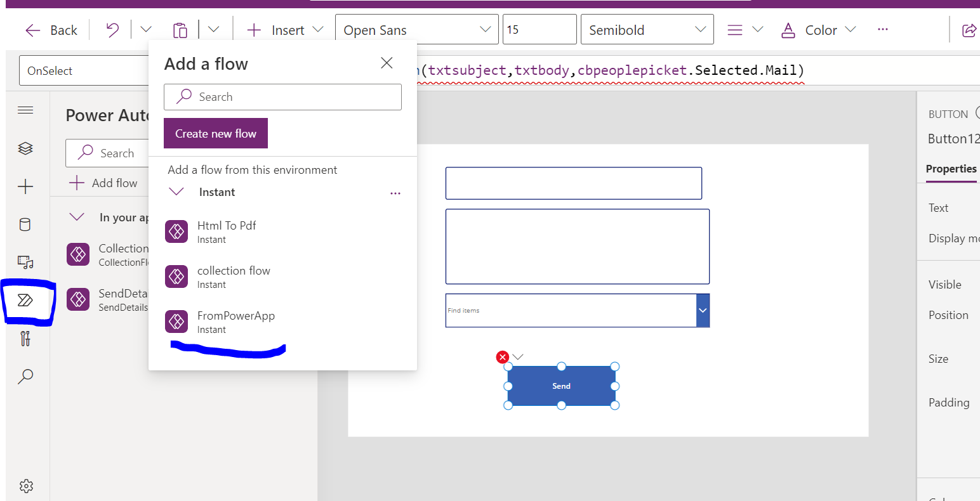Open the Media panel icon
This screenshot has width=980, height=501.
tap(25, 262)
